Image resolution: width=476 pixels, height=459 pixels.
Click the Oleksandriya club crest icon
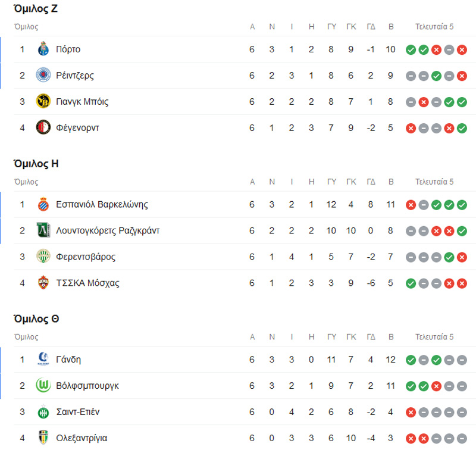coord(43,438)
